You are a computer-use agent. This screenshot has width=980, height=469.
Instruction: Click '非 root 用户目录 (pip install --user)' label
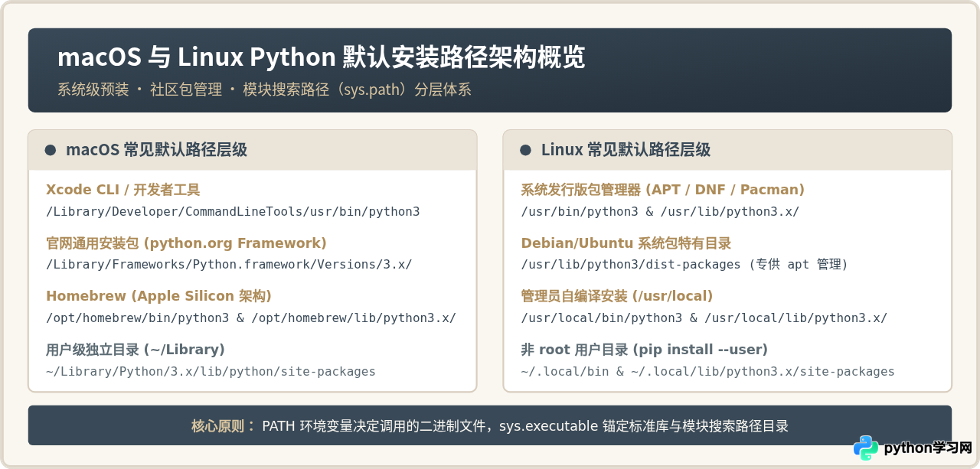coord(644,350)
